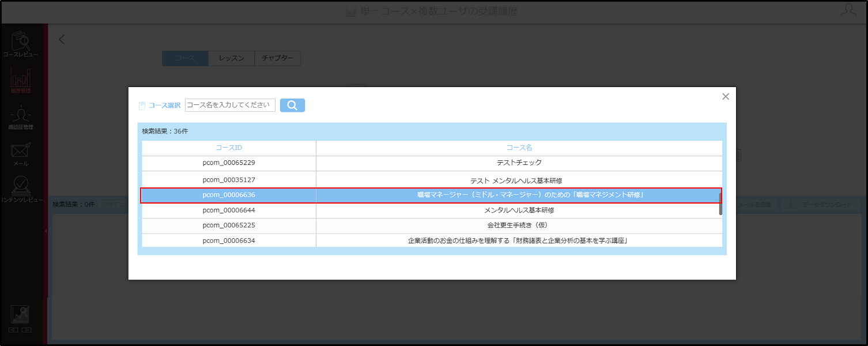Image resolution: width=868 pixels, height=346 pixels.
Task: Click the コース選択 label text
Action: (x=164, y=106)
